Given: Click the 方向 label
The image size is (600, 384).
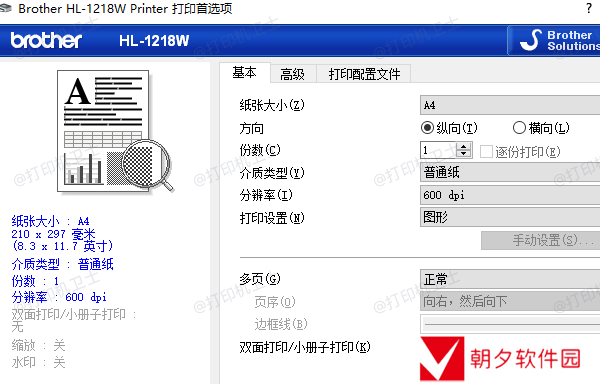Looking at the screenshot, I should tap(251, 128).
